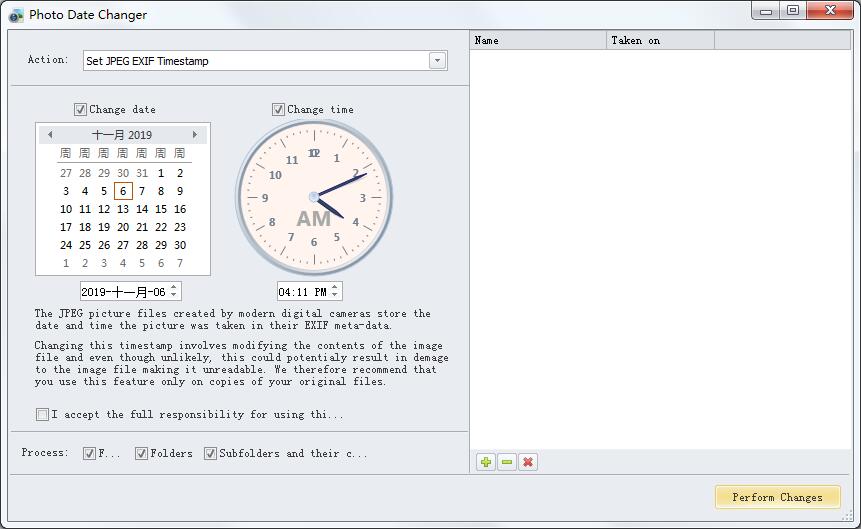Toggle the Change time checkbox
The image size is (861, 529).
pos(278,109)
